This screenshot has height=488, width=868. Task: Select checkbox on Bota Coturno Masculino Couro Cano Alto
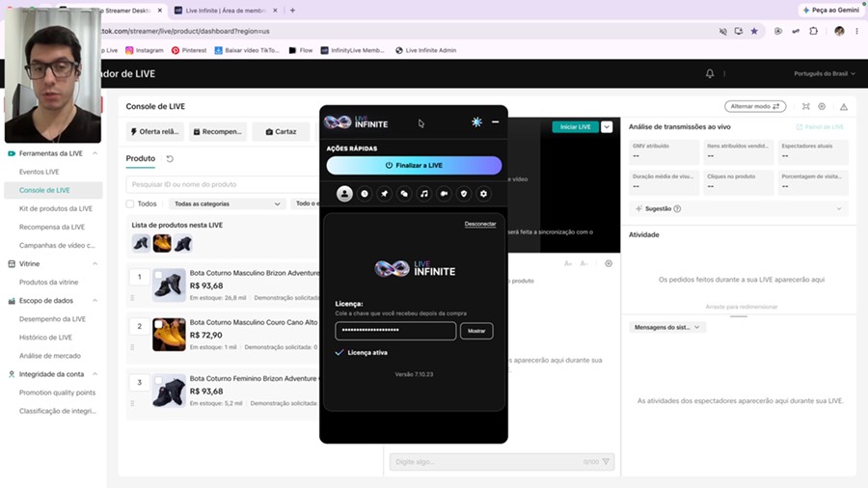tap(158, 324)
